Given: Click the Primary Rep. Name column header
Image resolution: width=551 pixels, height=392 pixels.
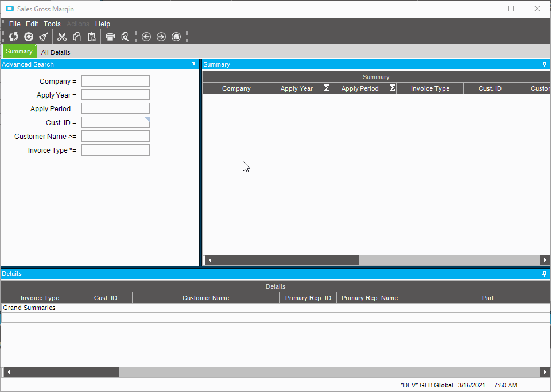Looking at the screenshot, I should click(370, 298).
